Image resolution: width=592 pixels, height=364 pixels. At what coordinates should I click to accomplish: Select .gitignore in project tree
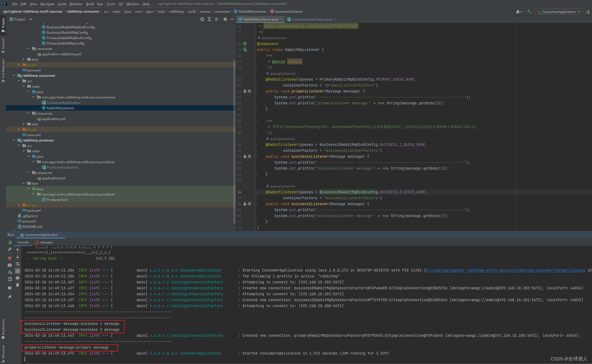30,216
